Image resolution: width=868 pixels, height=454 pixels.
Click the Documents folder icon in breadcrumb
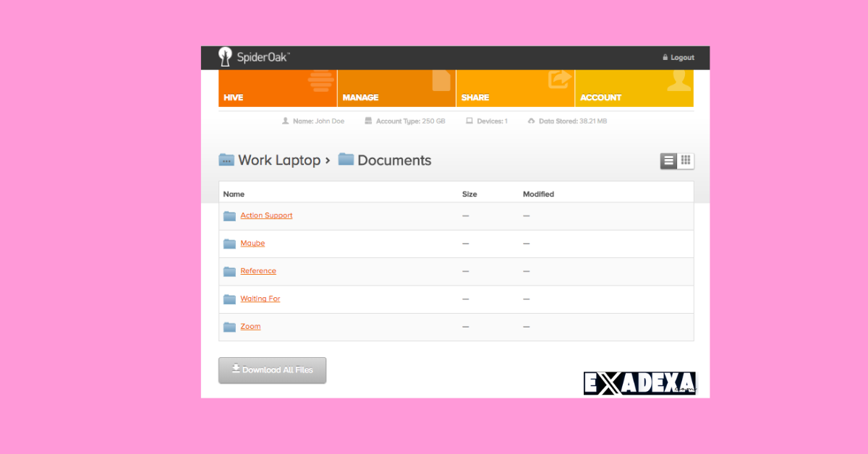345,160
